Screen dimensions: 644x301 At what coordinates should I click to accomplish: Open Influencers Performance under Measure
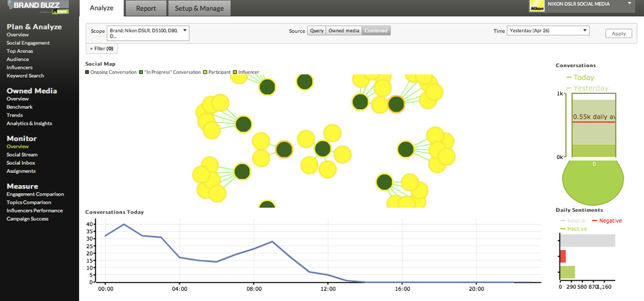[34, 210]
